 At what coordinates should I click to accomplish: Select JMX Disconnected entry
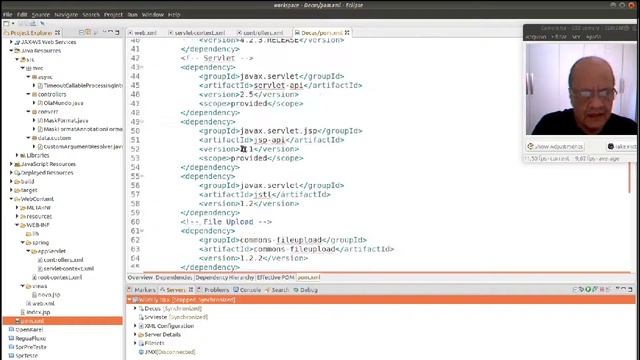[167, 352]
